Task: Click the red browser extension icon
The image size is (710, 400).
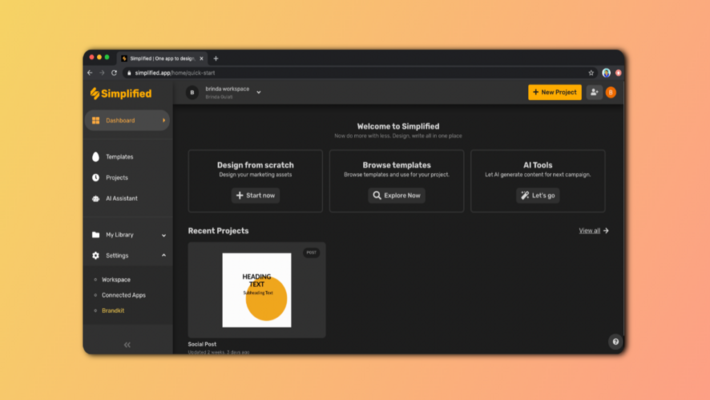Action: coord(618,73)
